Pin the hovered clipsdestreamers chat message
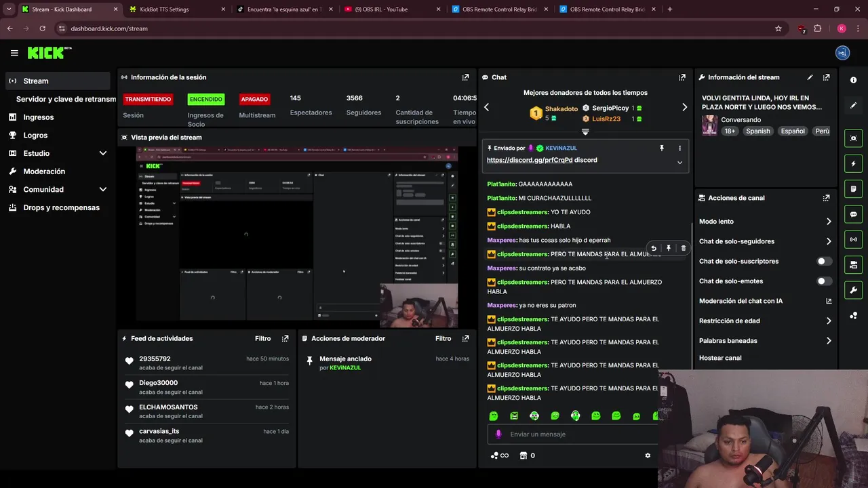Viewport: 868px width, 488px height. click(x=669, y=248)
